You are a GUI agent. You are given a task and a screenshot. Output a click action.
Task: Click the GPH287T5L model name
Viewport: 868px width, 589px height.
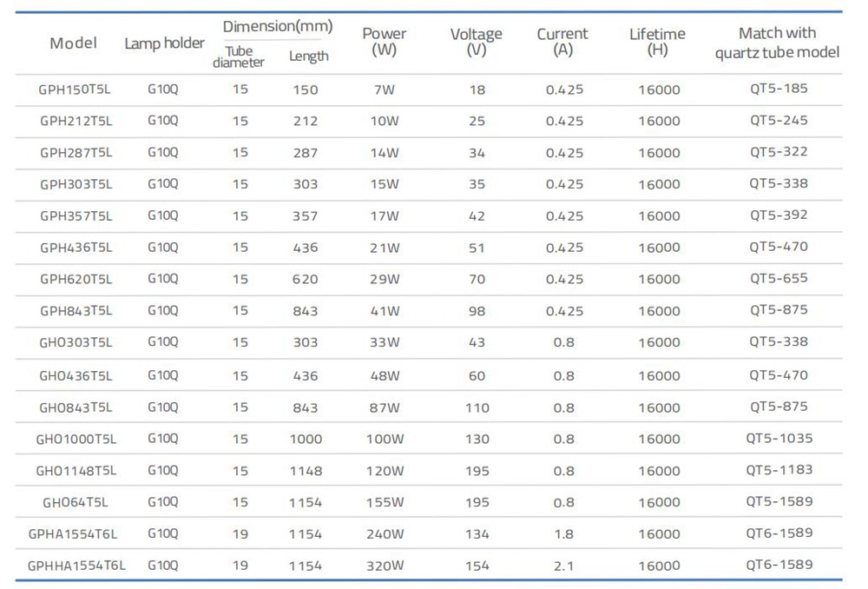pos(76,153)
